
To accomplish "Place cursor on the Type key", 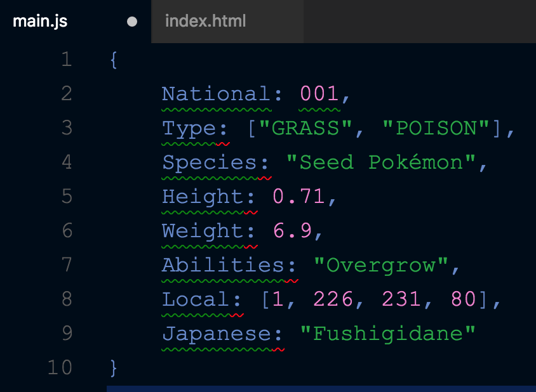I will coord(189,129).
